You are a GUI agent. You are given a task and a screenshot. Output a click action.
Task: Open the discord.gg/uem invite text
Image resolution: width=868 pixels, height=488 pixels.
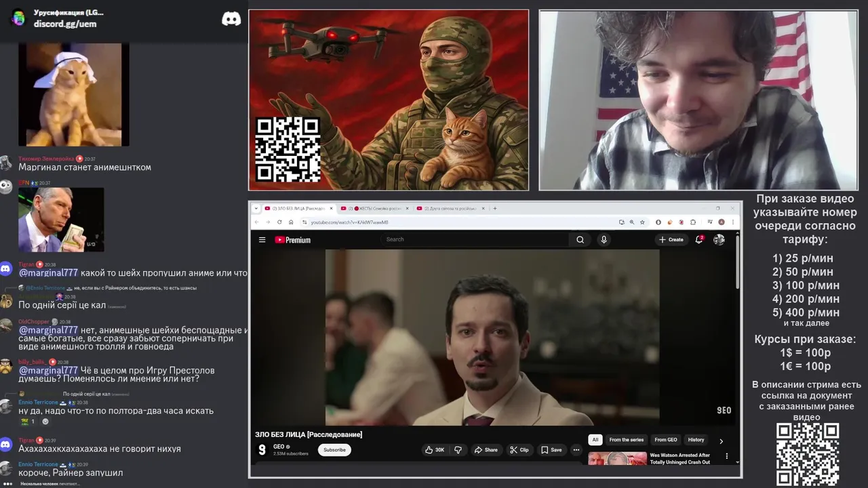[65, 24]
